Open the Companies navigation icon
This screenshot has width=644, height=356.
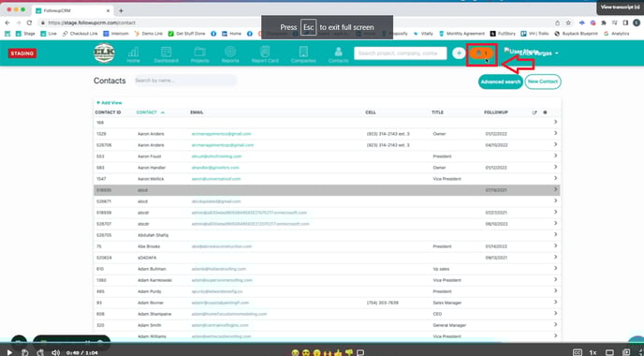click(x=303, y=54)
